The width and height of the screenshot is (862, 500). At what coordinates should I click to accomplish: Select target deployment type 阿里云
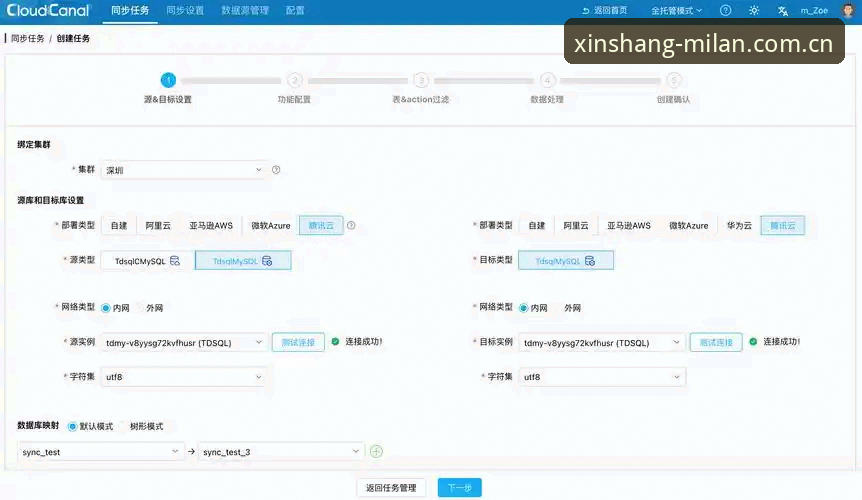576,225
